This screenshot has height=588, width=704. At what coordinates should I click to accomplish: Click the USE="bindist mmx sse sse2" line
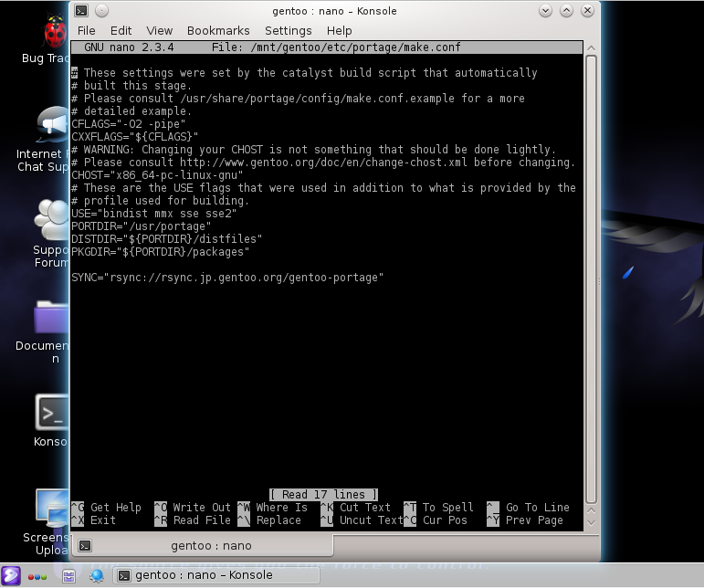(154, 214)
